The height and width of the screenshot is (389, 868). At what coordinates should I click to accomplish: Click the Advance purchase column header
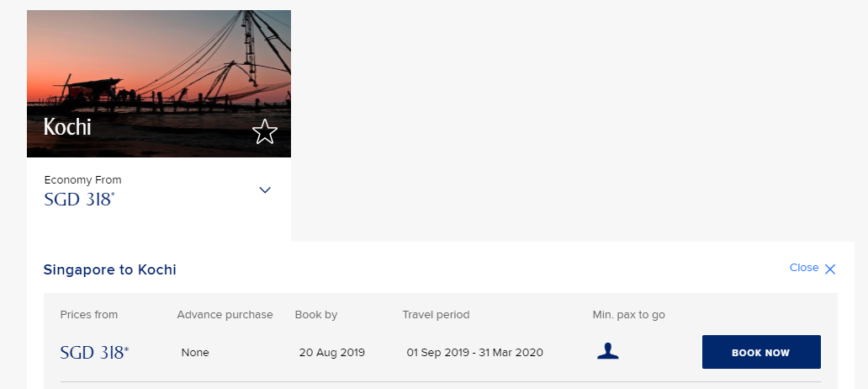coord(225,315)
